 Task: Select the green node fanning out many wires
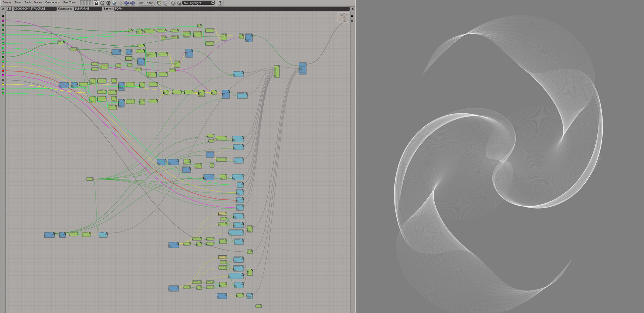90,179
